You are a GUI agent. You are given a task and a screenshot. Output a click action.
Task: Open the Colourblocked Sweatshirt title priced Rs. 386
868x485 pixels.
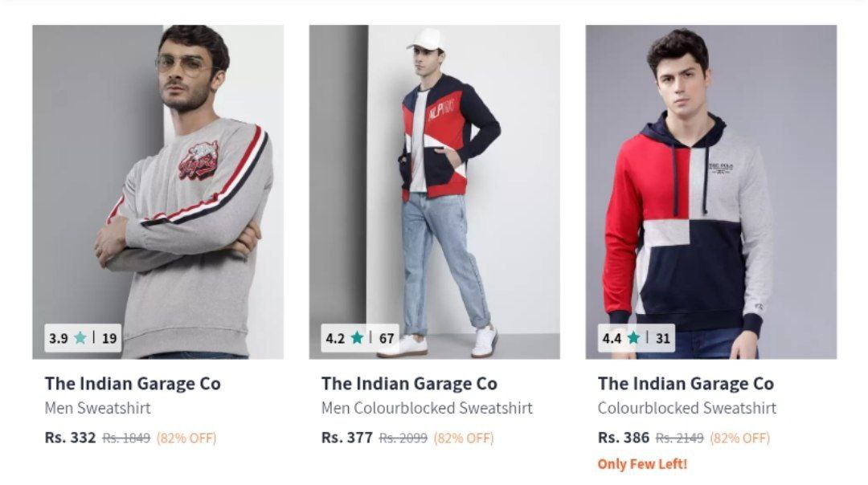687,408
